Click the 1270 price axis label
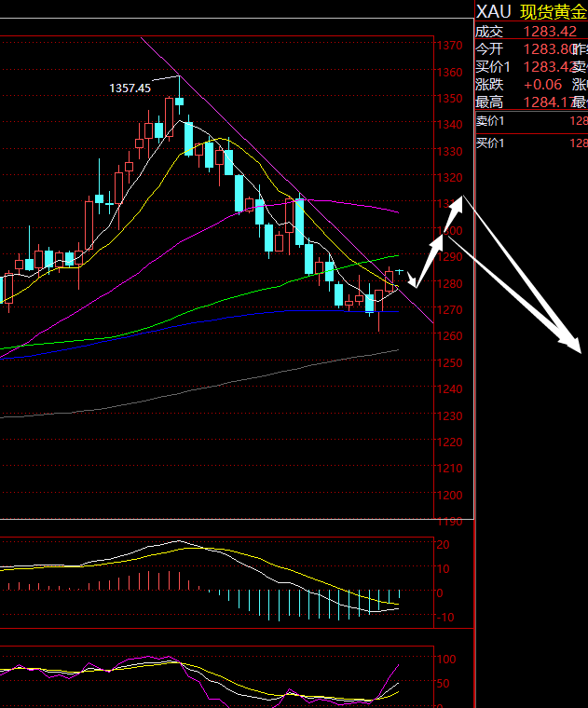588x708 pixels. pos(450,309)
